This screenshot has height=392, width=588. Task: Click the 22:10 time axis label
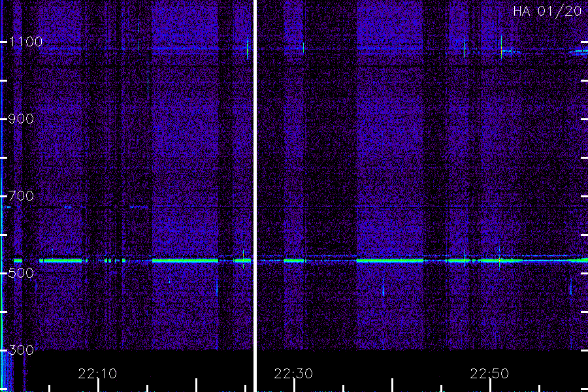[x=97, y=374]
